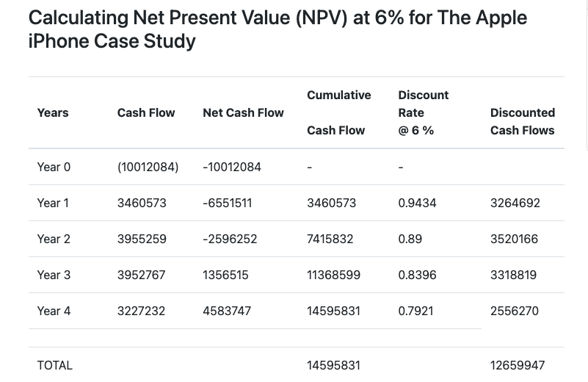The width and height of the screenshot is (588, 382).
Task: Select the "Discount Rate @ 6 %" header
Action: 423,112
